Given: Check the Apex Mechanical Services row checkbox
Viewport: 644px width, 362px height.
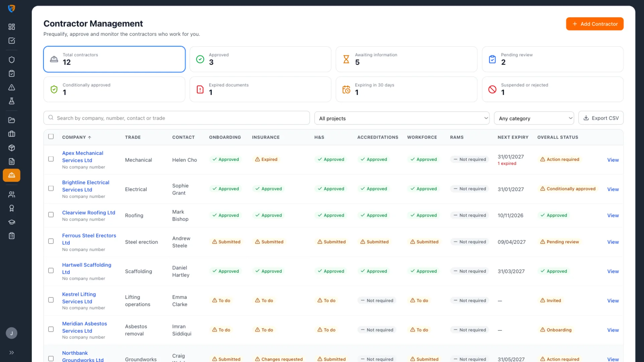Looking at the screenshot, I should click(51, 159).
